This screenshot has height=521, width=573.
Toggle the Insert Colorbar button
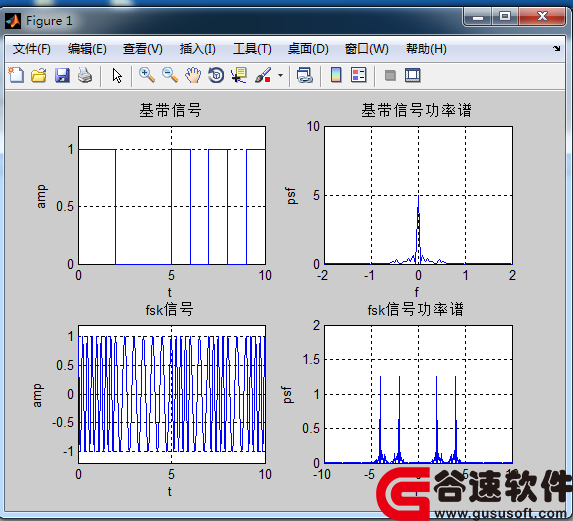[x=336, y=76]
